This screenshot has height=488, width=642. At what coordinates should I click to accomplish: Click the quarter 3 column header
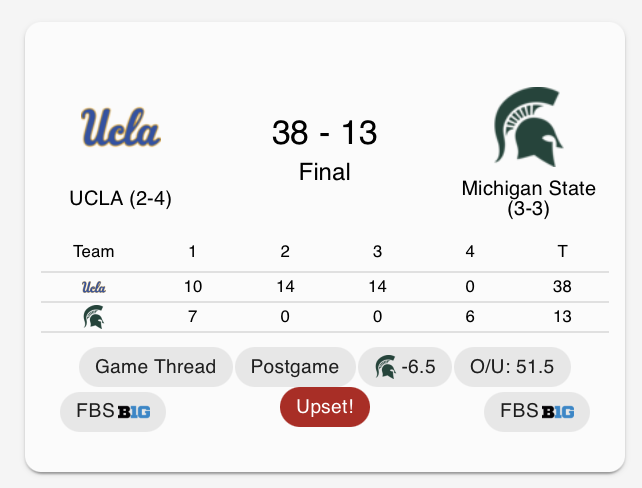point(377,251)
